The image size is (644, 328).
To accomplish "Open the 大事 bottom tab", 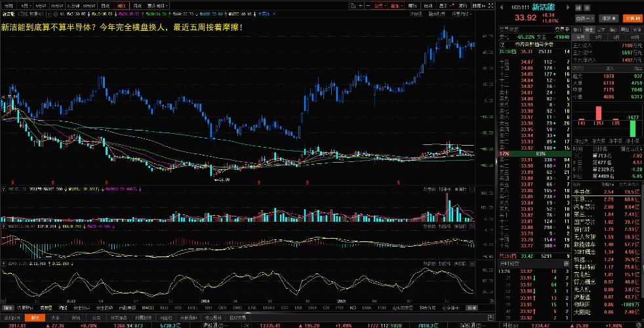I will 55,318.
